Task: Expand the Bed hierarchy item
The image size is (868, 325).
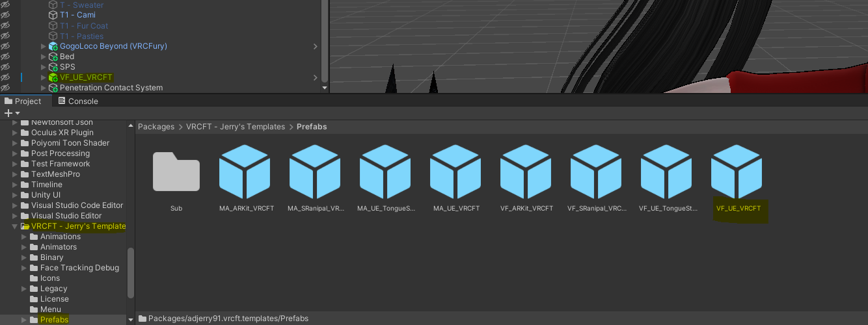Action: point(44,57)
